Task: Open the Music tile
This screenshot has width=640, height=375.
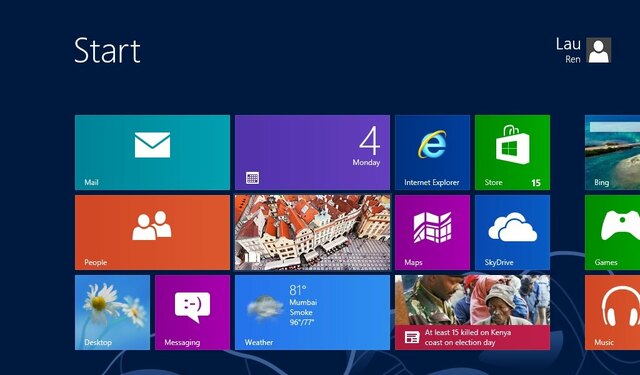Action: point(612,312)
